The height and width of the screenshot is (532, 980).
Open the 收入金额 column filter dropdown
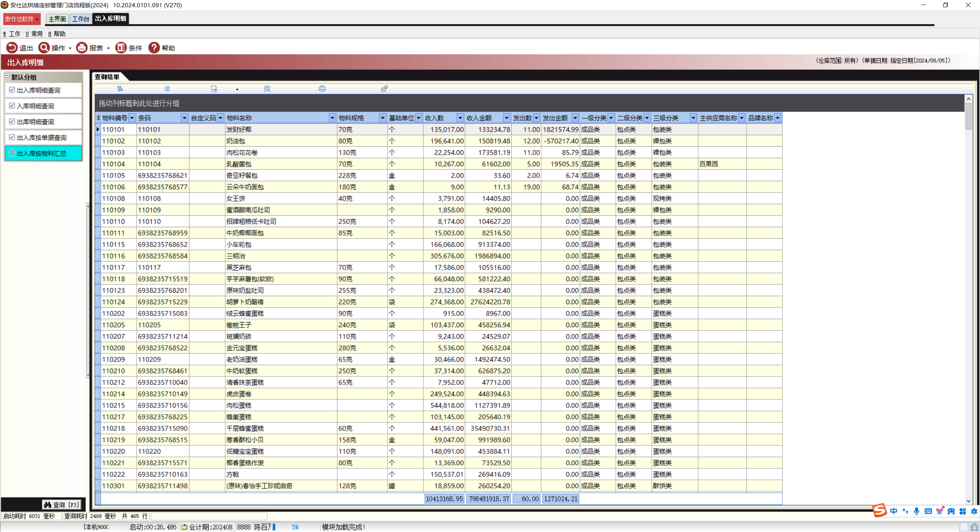coord(506,118)
